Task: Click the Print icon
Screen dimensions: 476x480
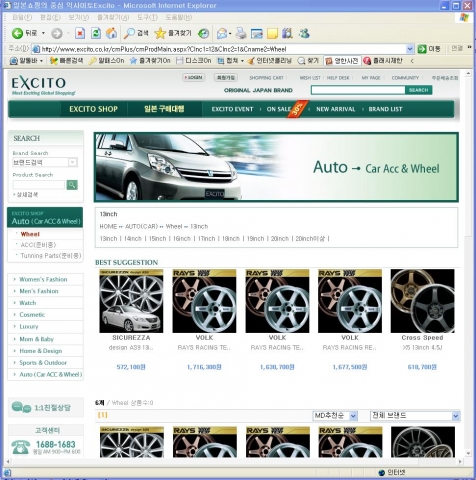Action: coord(241,33)
